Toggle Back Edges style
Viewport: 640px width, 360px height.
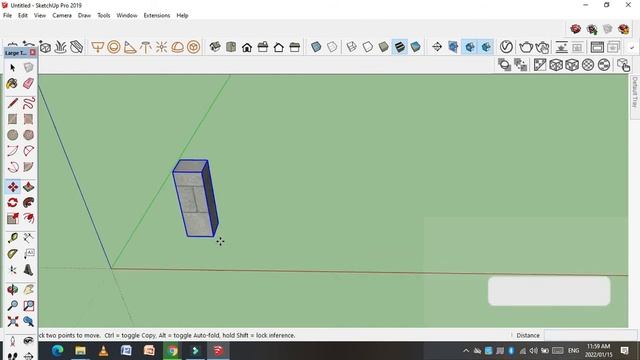(332, 47)
